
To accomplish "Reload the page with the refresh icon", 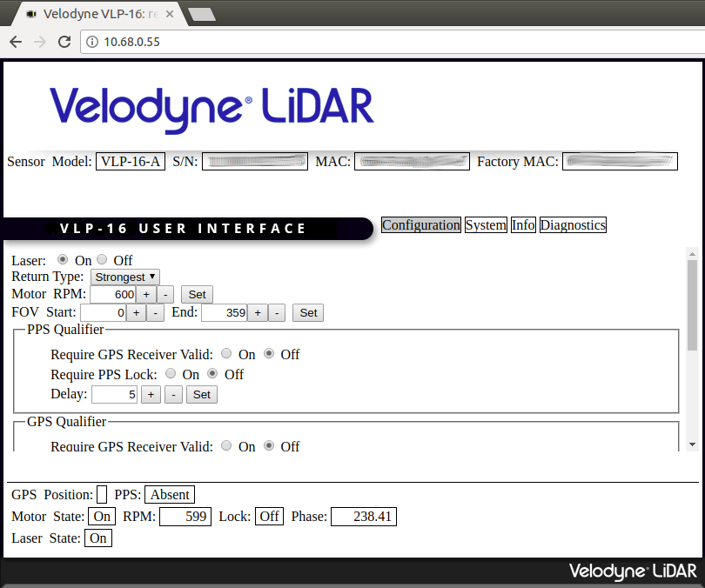I will click(x=64, y=42).
